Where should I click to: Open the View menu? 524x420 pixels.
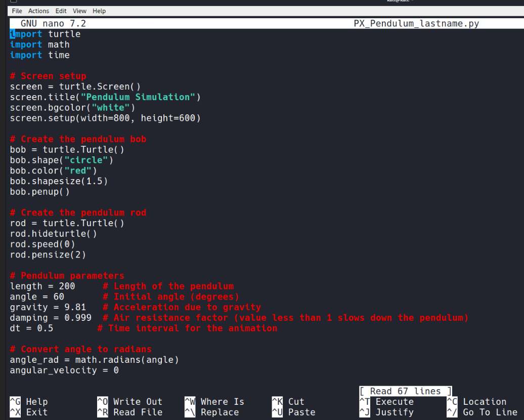click(x=79, y=11)
